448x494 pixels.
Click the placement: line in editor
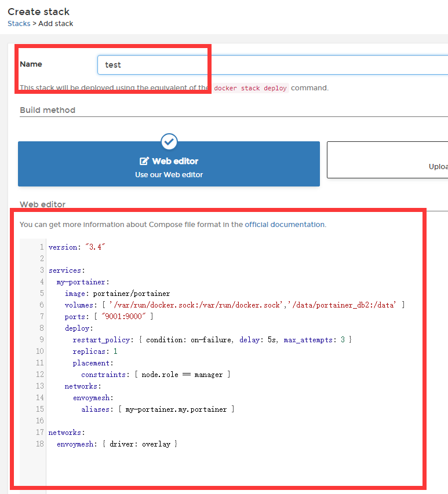[93, 363]
